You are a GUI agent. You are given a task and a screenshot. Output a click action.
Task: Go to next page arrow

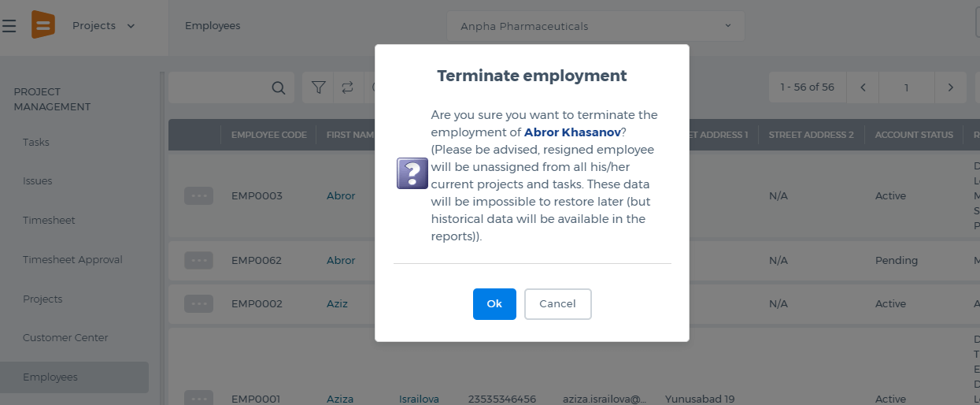(950, 87)
